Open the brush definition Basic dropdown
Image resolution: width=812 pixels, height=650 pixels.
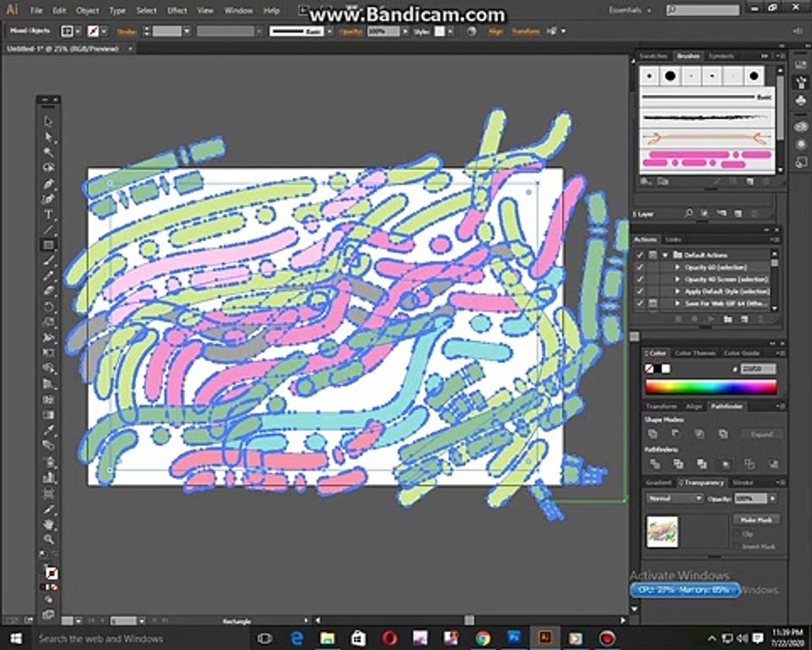click(329, 32)
